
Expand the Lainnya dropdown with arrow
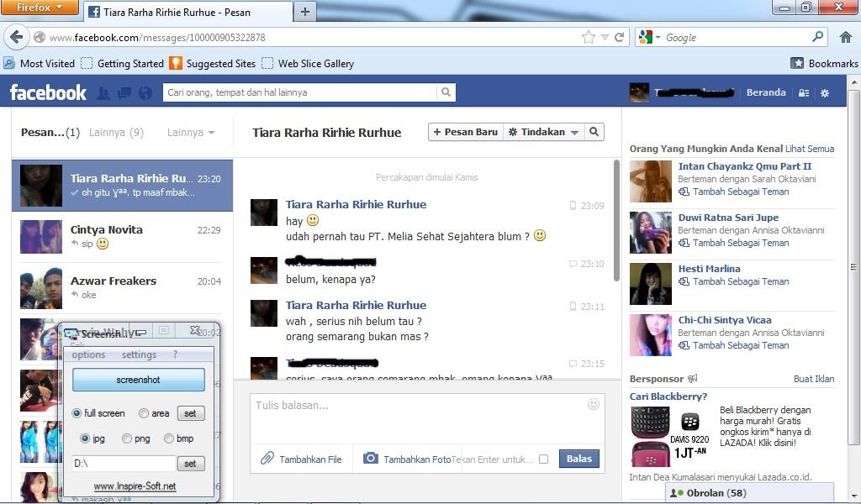191,132
